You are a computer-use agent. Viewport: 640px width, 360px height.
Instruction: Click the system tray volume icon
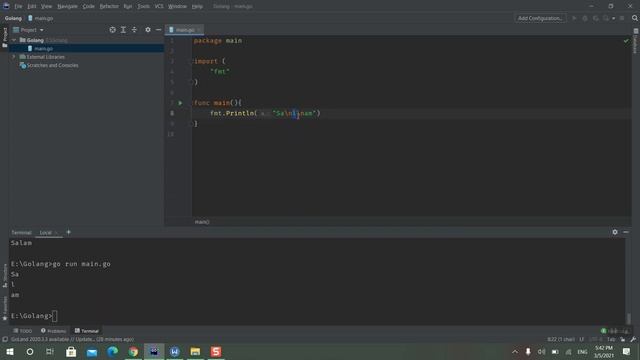(541, 351)
